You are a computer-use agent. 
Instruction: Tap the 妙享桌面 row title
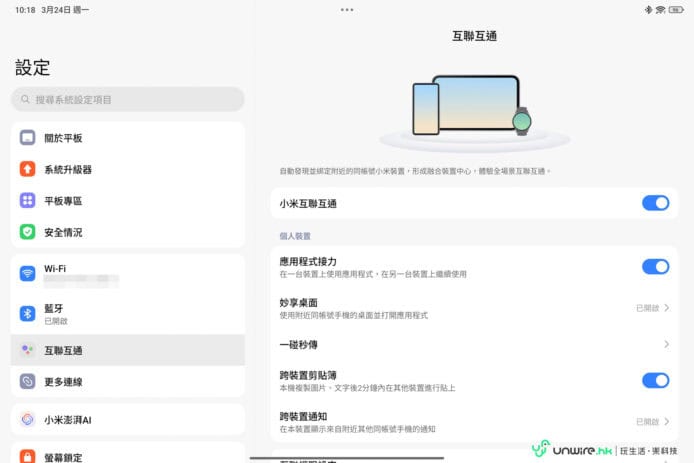coord(299,302)
